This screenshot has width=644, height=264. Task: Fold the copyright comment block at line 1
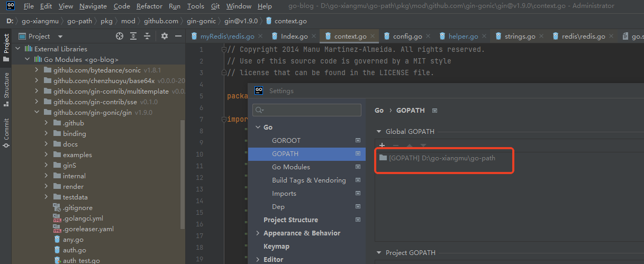[224, 49]
